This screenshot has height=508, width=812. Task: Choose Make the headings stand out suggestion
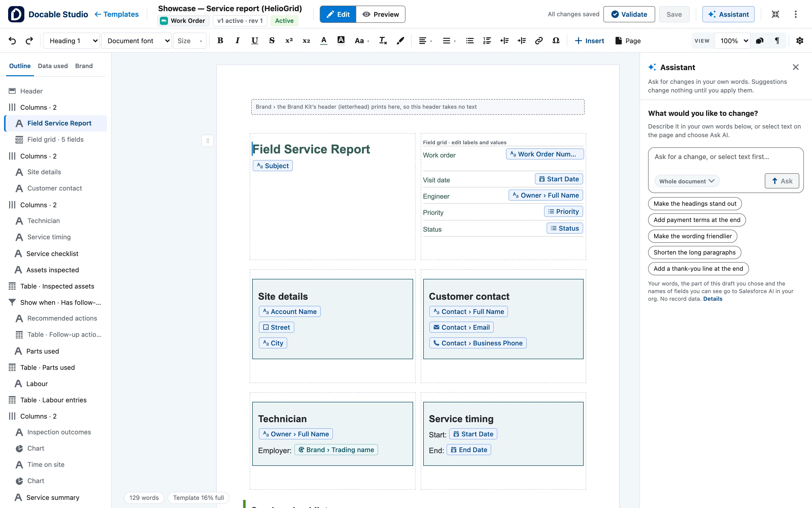(695, 204)
